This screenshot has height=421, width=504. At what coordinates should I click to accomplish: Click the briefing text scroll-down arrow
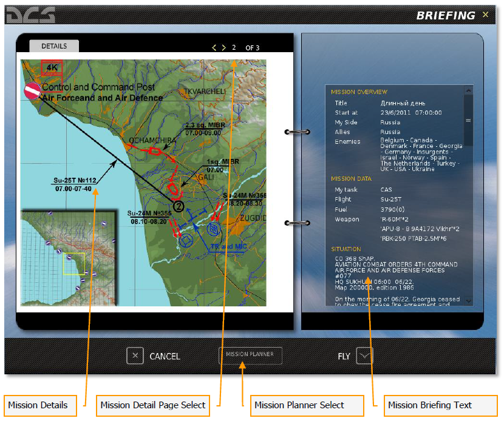tap(468, 301)
